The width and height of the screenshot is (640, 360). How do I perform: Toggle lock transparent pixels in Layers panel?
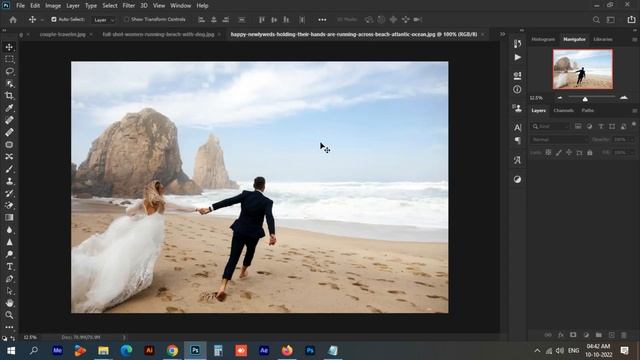pos(548,152)
